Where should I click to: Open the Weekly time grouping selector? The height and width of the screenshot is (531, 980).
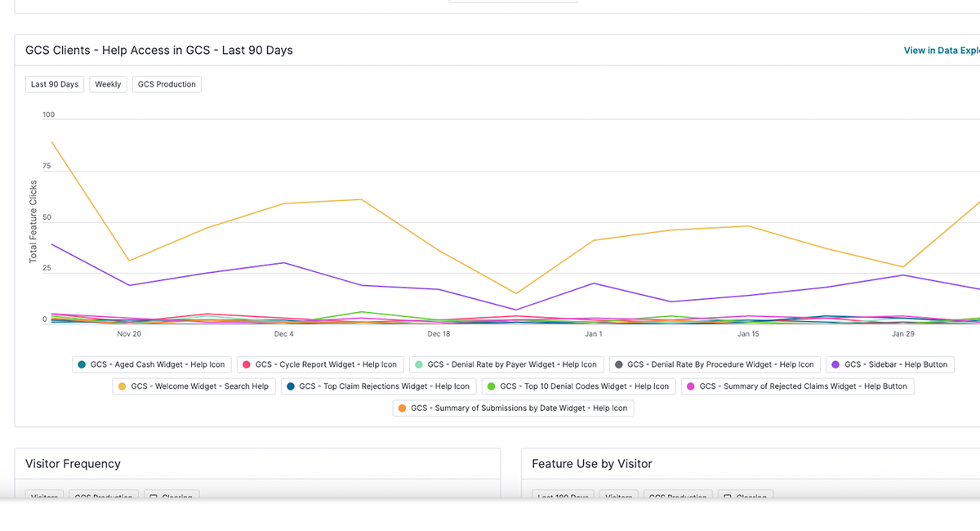[x=108, y=84]
